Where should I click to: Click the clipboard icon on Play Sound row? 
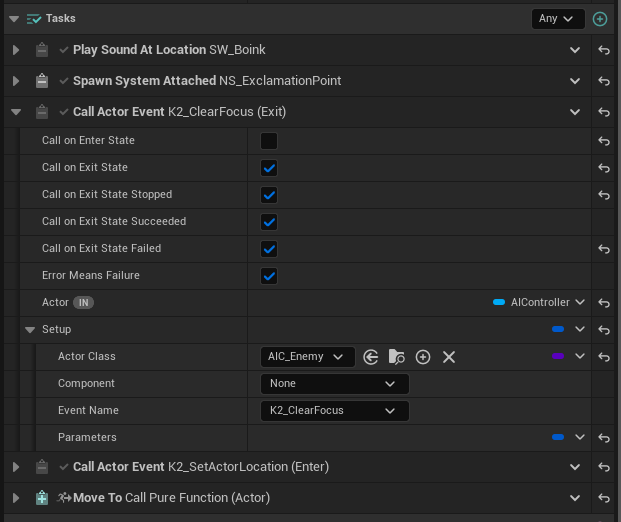pos(42,50)
